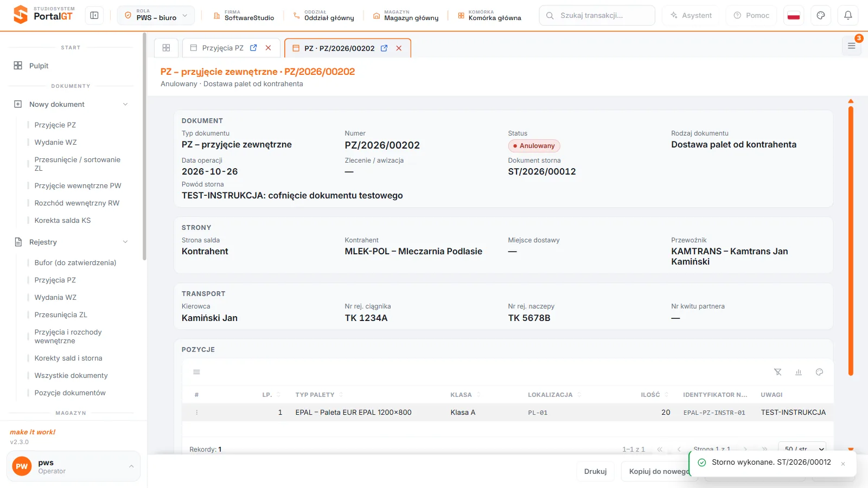
Task: Switch language via Polish flag
Action: [x=794, y=16]
